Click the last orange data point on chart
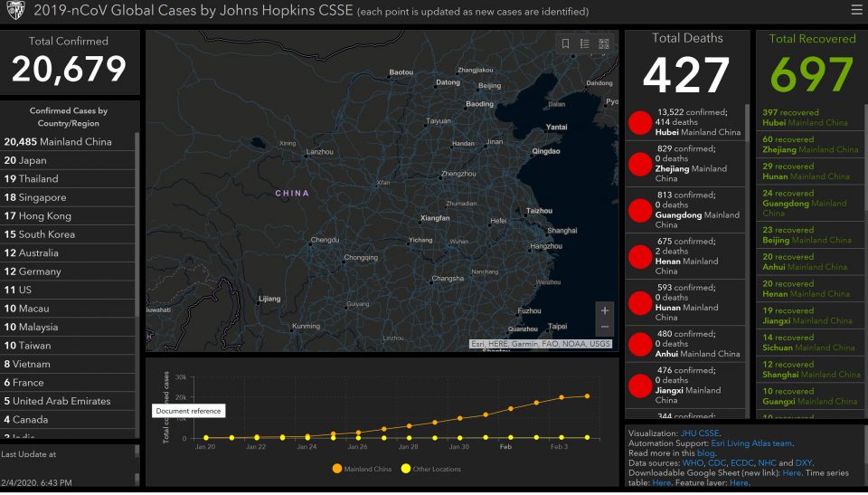The height and width of the screenshot is (495, 868). [x=587, y=395]
